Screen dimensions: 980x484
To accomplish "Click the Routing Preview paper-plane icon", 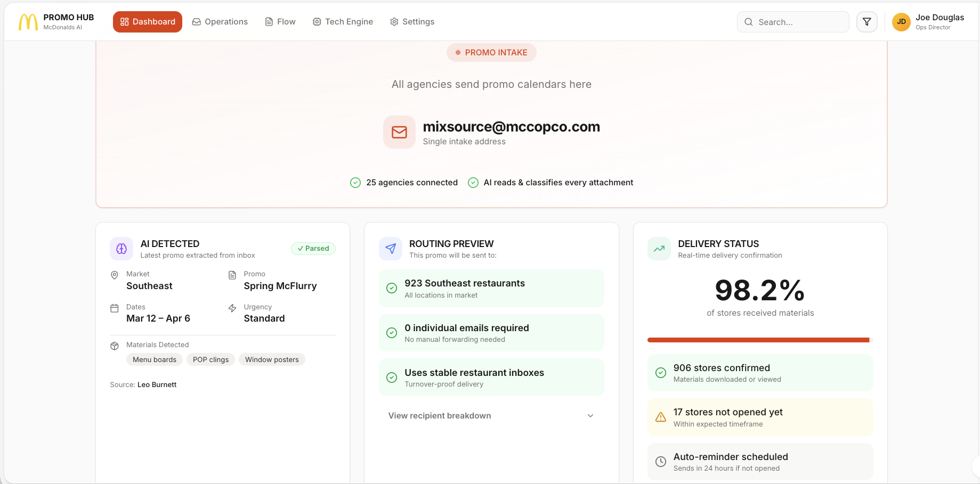I will [x=391, y=249].
